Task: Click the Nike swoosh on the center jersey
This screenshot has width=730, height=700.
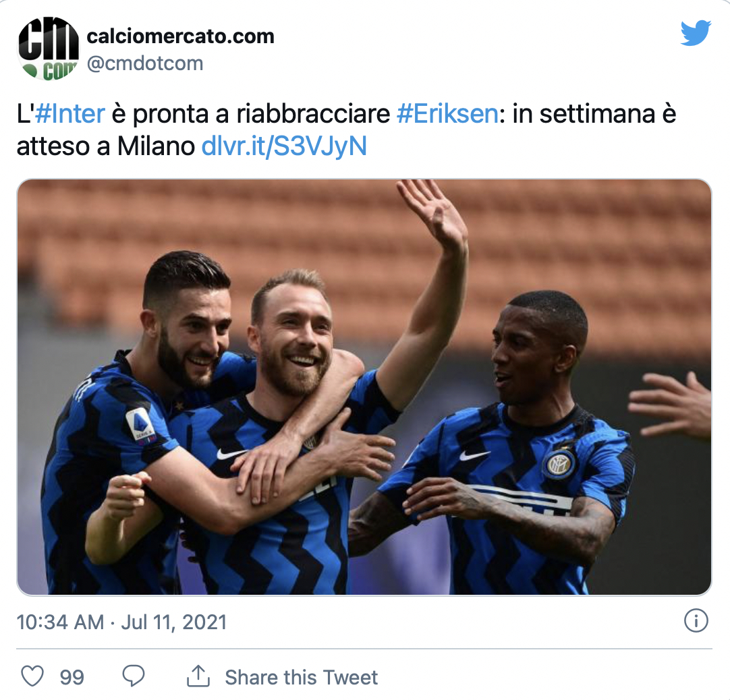Action: coord(231,454)
